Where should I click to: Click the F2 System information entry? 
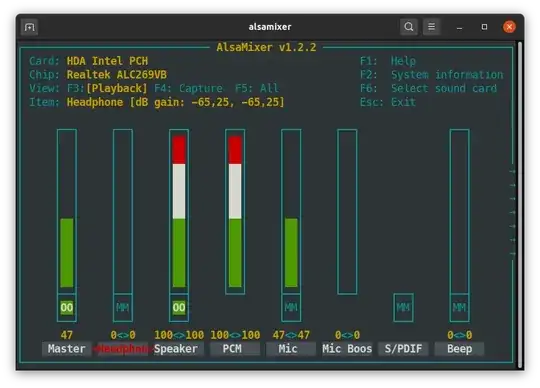coord(432,75)
